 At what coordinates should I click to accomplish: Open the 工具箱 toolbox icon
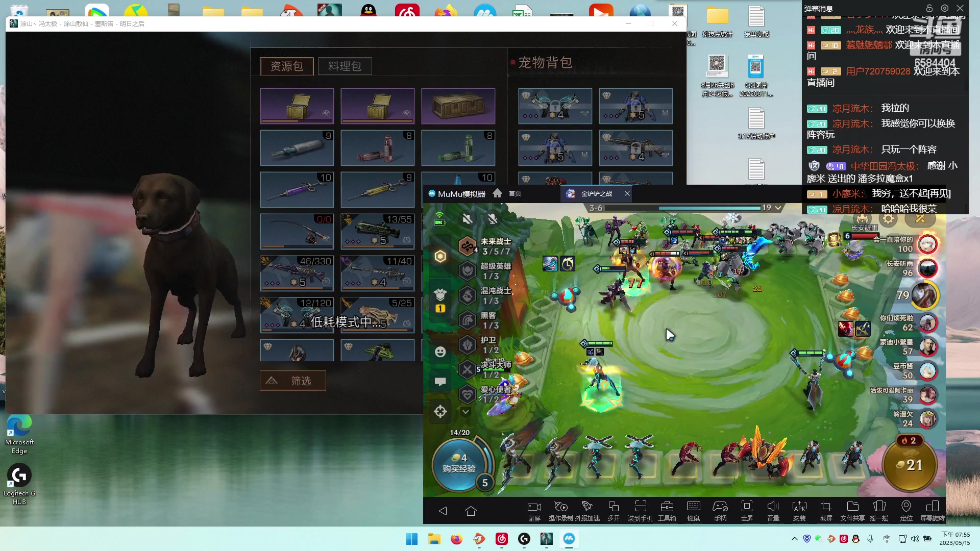pos(667,507)
